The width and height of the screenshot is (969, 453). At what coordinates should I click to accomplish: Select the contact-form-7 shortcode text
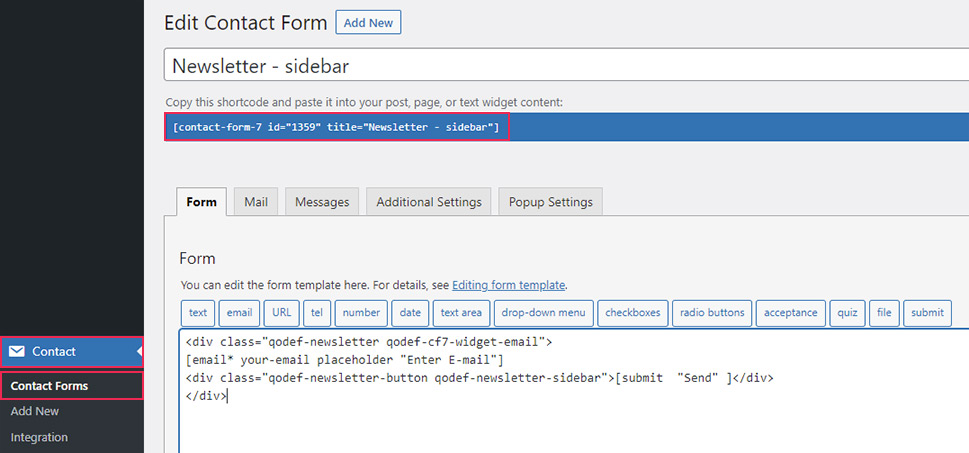click(x=336, y=127)
